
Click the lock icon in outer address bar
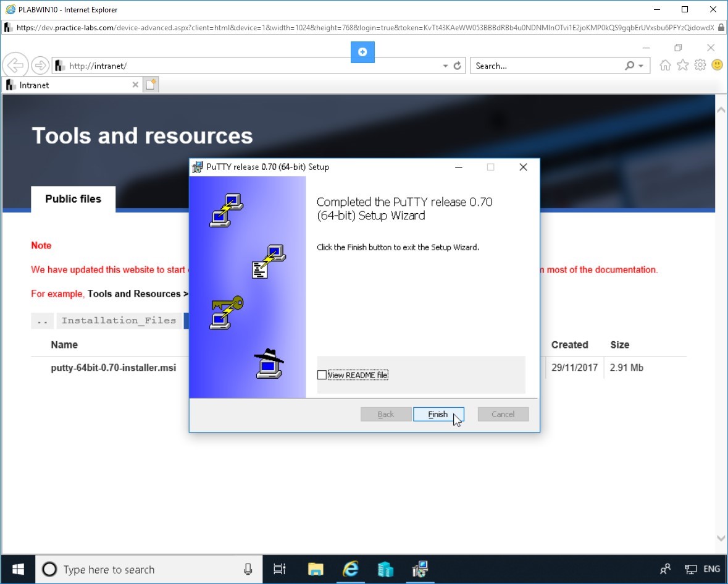coord(721,28)
